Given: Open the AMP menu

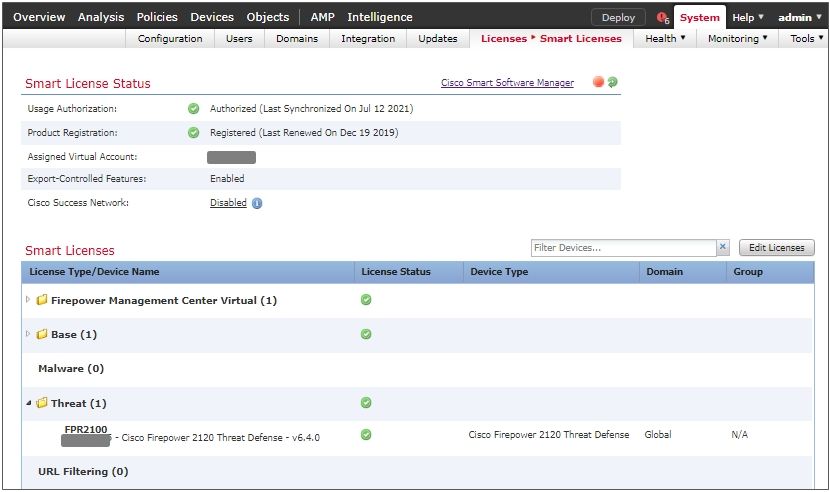Looking at the screenshot, I should (322, 17).
